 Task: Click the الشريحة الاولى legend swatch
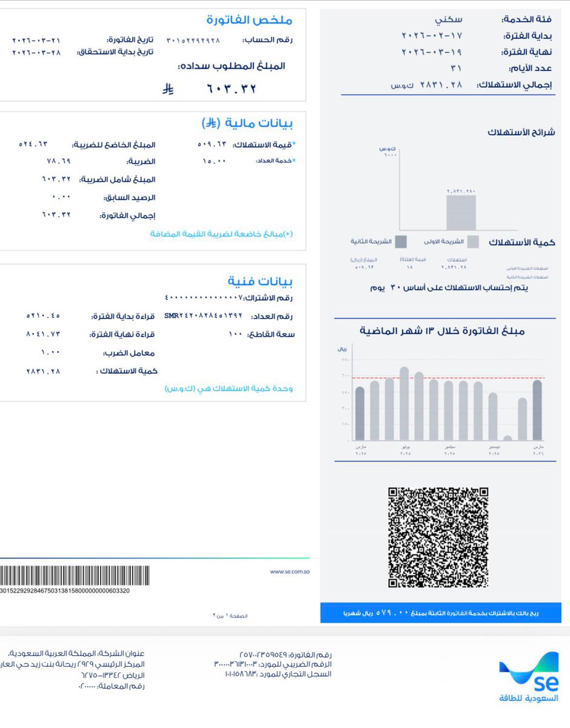[473, 242]
